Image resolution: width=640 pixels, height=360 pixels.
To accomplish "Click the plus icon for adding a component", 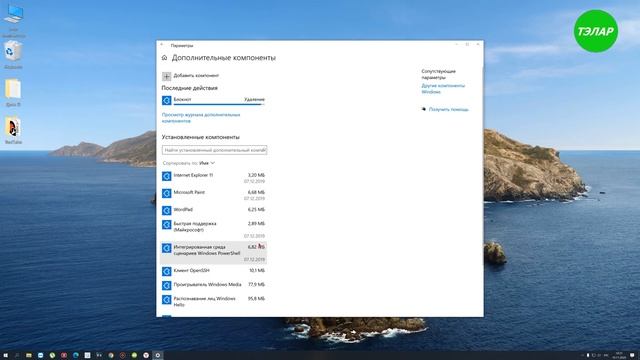I will pyautogui.click(x=167, y=76).
